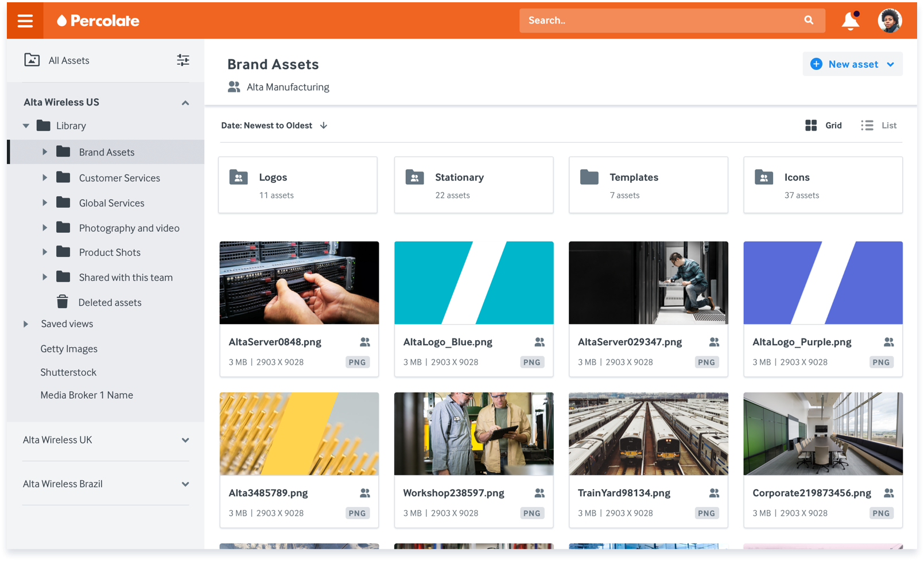Open the TrainYard98134.png thumbnail
The width and height of the screenshot is (924, 561).
pyautogui.click(x=649, y=434)
